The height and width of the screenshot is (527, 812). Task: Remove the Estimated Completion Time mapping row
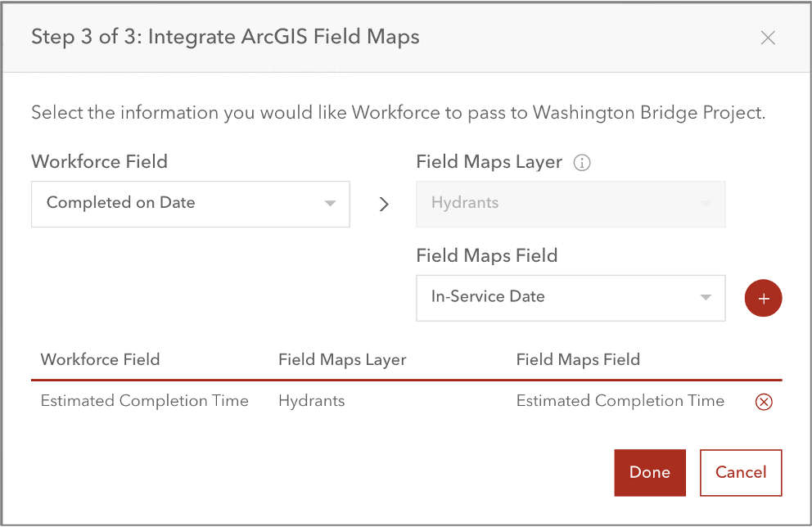[764, 402]
